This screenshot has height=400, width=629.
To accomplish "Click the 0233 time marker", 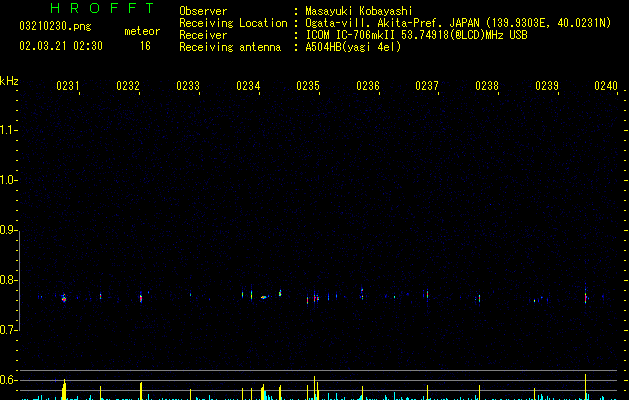I will pyautogui.click(x=188, y=86).
